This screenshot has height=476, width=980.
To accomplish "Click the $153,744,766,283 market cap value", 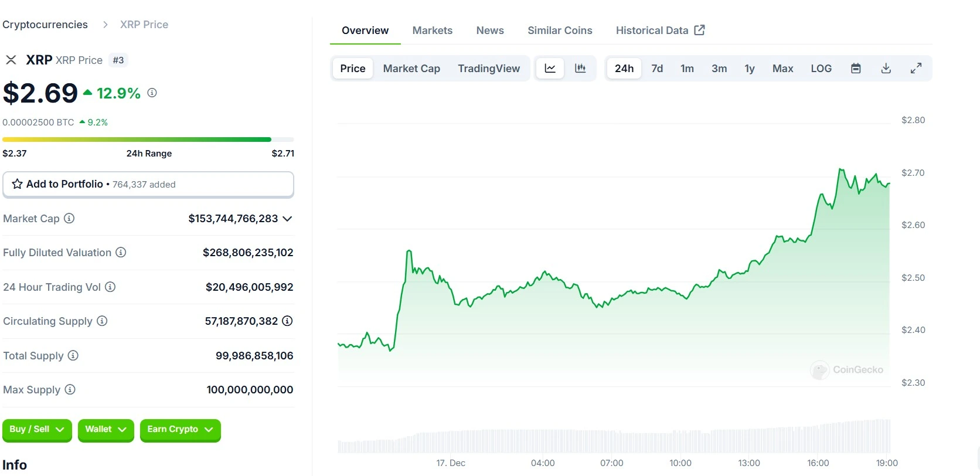I will pyautogui.click(x=233, y=219).
